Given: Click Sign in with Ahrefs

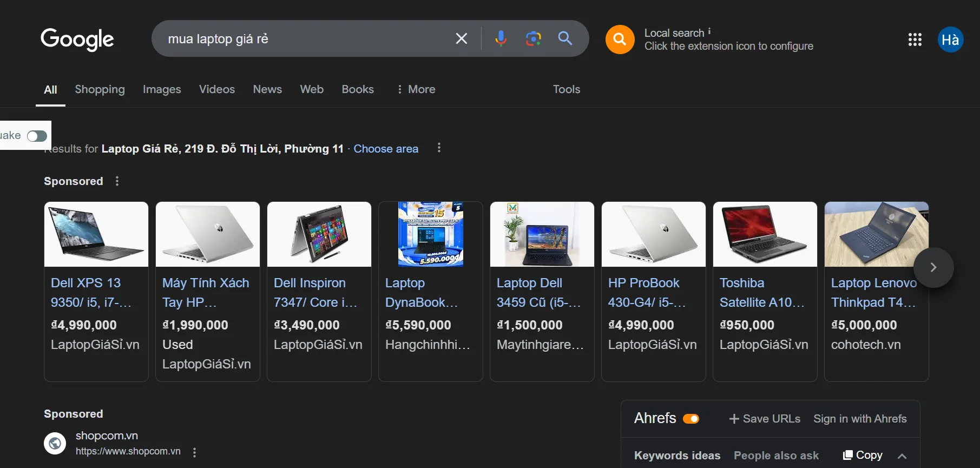Looking at the screenshot, I should pyautogui.click(x=860, y=419).
